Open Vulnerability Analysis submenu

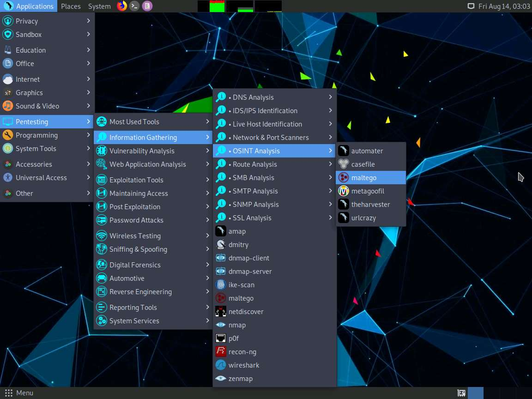tap(153, 151)
